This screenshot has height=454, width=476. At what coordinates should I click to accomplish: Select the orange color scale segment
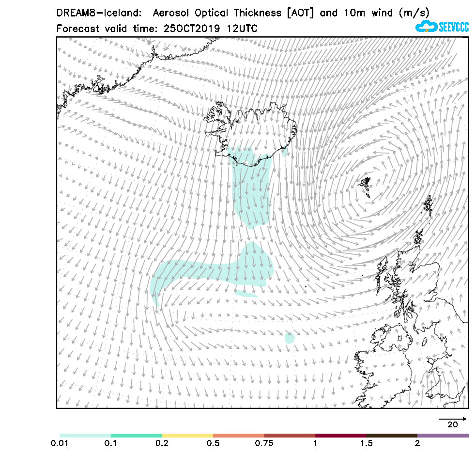point(238,436)
